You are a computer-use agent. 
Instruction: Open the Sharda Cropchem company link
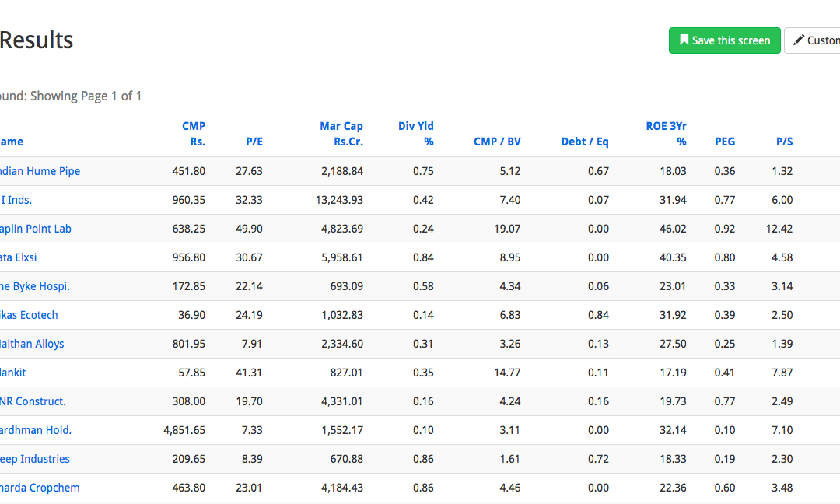(40, 488)
